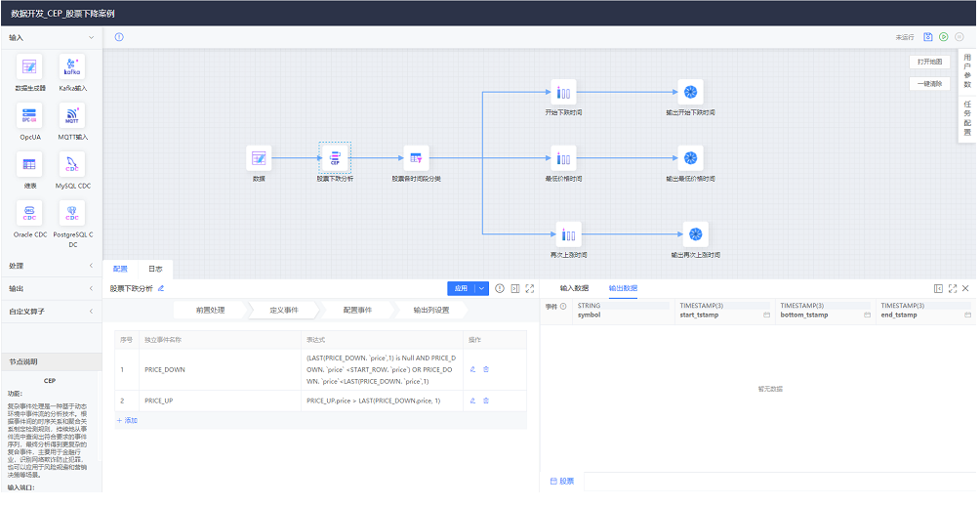
Task: Click the 打开地图 button
Action: [928, 62]
